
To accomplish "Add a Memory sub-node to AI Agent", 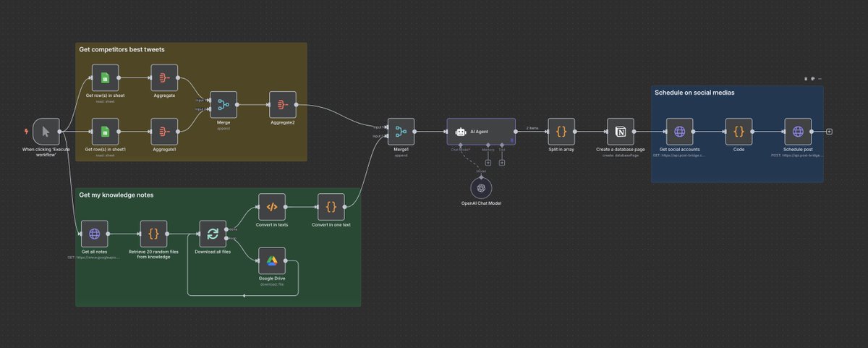I will pyautogui.click(x=488, y=162).
